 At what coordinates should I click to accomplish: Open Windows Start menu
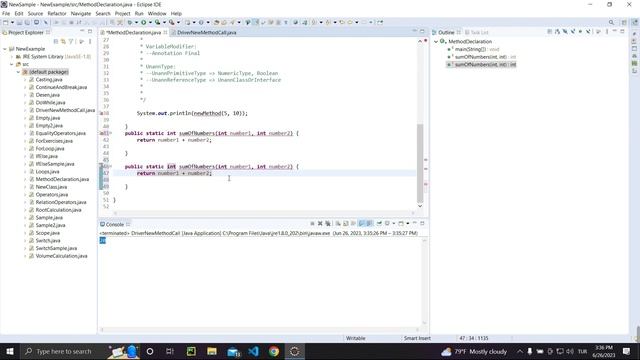click(x=10, y=351)
